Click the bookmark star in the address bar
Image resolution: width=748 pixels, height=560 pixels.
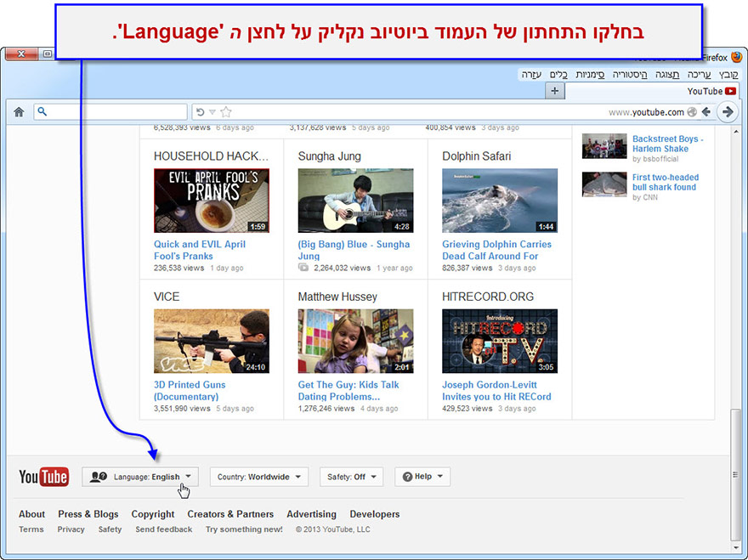(226, 111)
